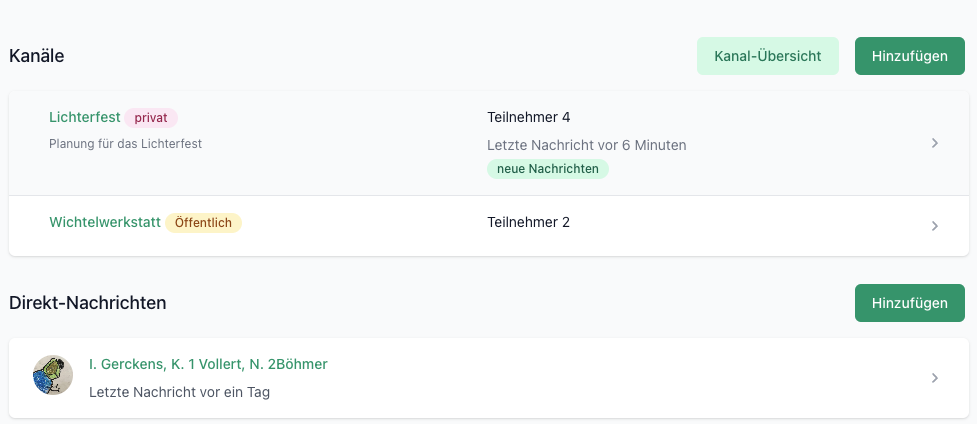
Task: Click the Kanäle section heading
Action: [37, 56]
